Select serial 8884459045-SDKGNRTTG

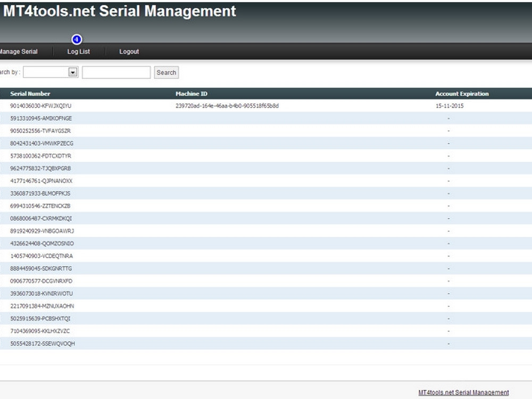41,269
